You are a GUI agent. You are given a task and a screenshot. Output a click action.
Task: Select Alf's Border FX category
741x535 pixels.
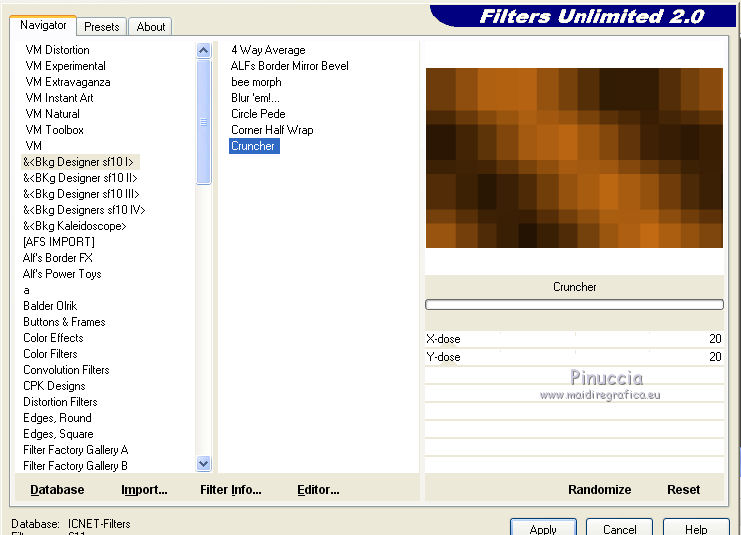(58, 258)
